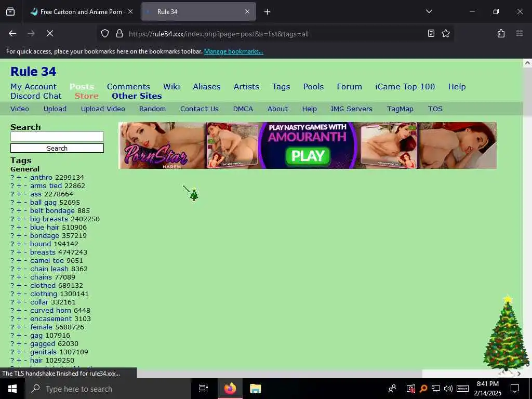Open the DMCA page
This screenshot has height=399, width=532.
pos(243,109)
